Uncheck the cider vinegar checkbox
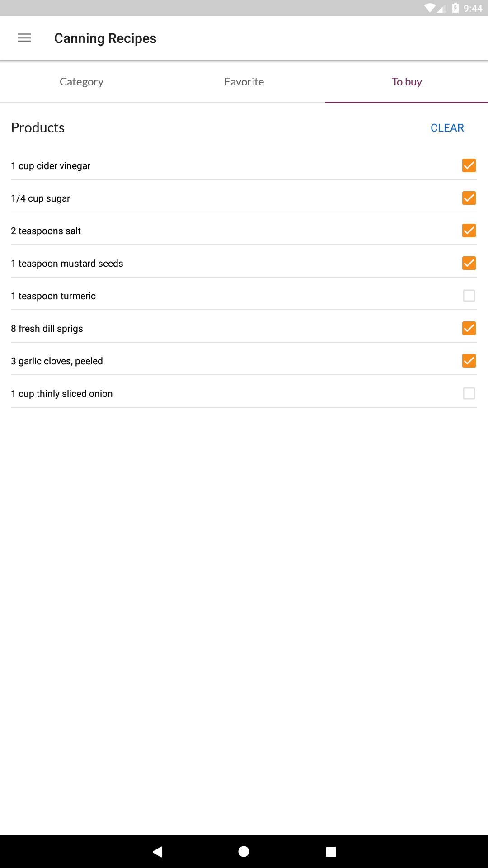 pyautogui.click(x=469, y=165)
